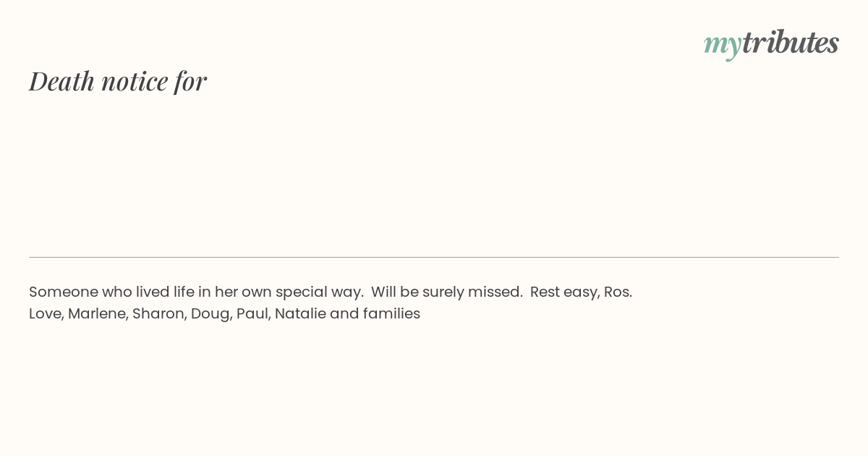Screen dimensions: 868x456
Task: Click the words "and families"
Action: tap(375, 313)
